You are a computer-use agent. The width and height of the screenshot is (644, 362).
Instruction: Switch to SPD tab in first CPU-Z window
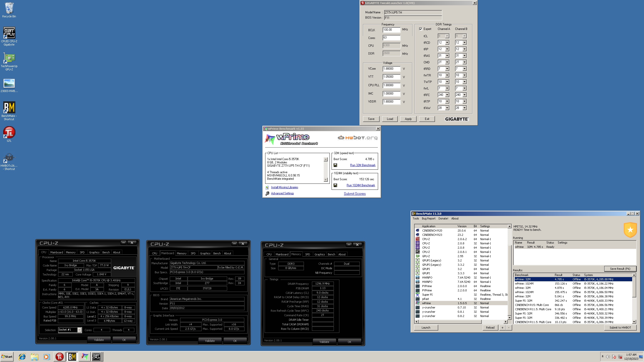pyautogui.click(x=82, y=252)
